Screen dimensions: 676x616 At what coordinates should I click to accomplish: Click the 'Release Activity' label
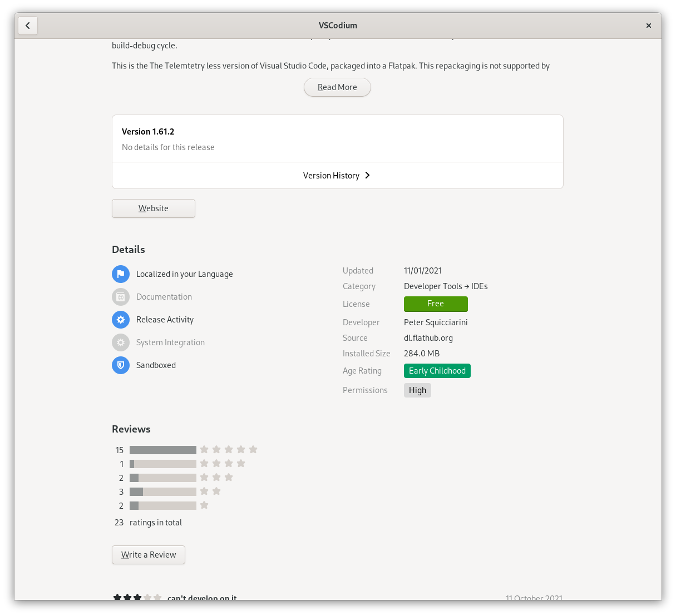(165, 320)
